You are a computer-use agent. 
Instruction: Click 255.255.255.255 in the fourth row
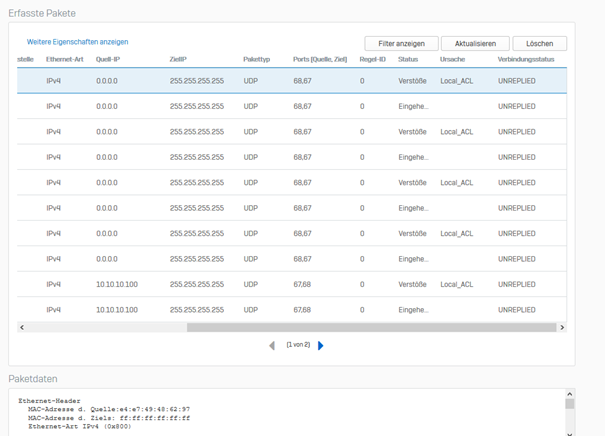(197, 157)
